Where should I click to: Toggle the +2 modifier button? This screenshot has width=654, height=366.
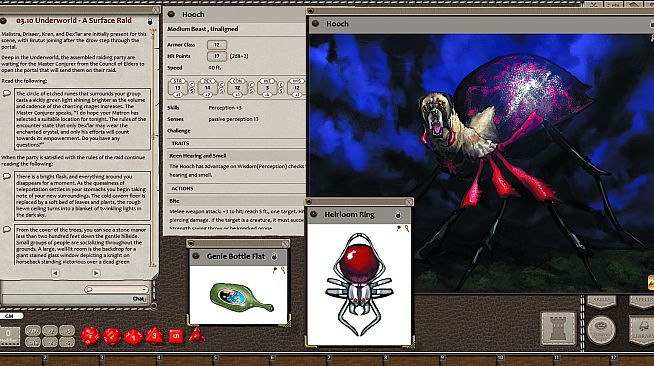tap(50, 331)
